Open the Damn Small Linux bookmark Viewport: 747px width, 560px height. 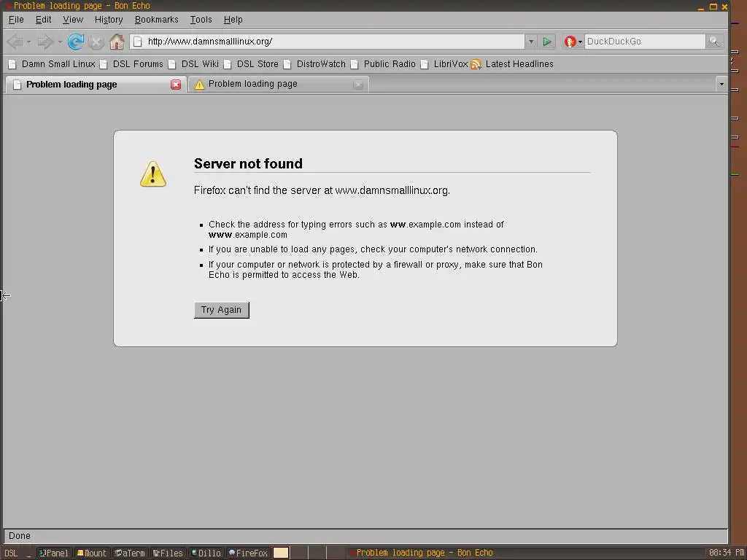point(52,64)
